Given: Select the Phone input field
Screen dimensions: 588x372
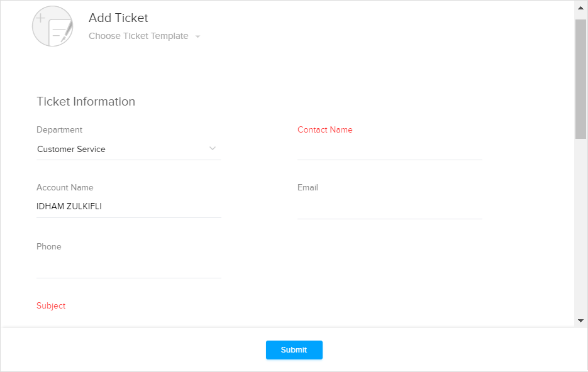Looking at the screenshot, I should 128,267.
